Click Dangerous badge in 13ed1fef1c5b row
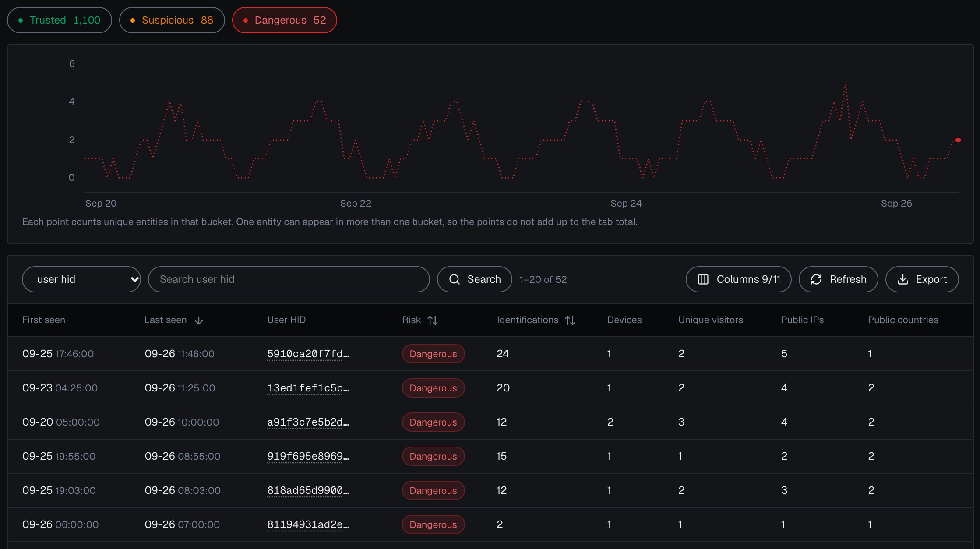 pyautogui.click(x=433, y=388)
